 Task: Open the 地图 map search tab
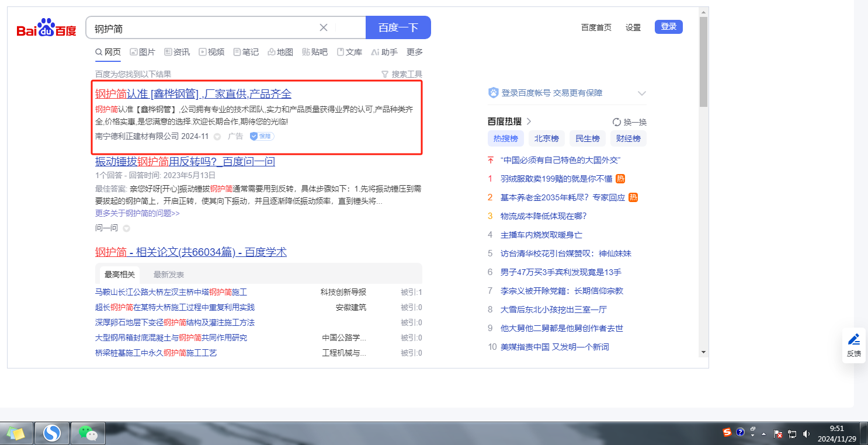click(x=280, y=52)
